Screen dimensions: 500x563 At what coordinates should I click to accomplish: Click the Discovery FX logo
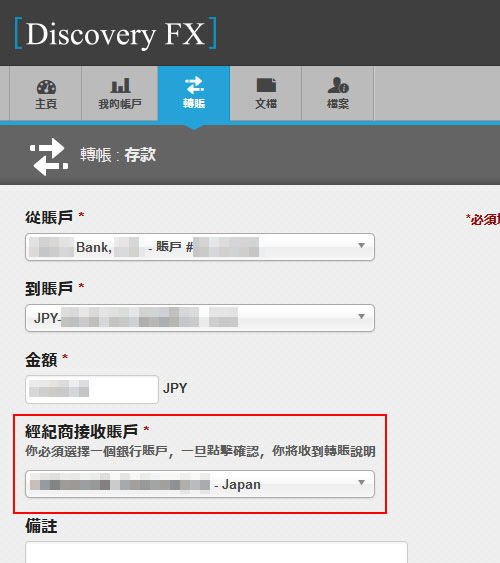coord(116,34)
